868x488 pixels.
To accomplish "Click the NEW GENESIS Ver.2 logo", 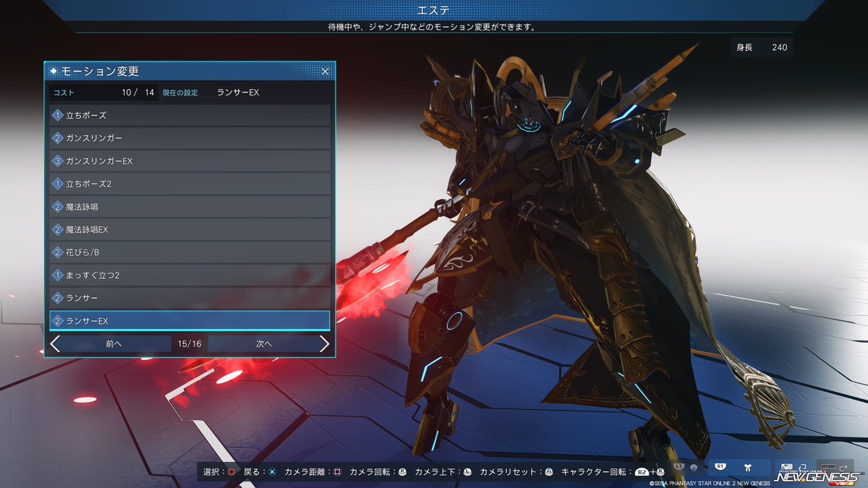I will tap(817, 477).
